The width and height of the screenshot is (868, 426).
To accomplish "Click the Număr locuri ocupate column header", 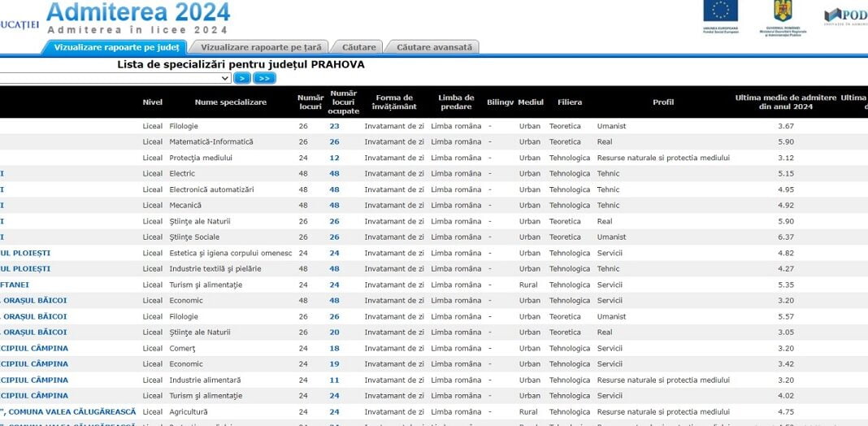I will (343, 102).
